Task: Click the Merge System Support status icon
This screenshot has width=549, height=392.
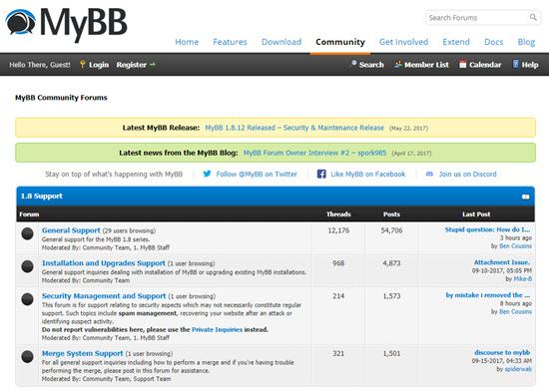Action: (x=27, y=357)
